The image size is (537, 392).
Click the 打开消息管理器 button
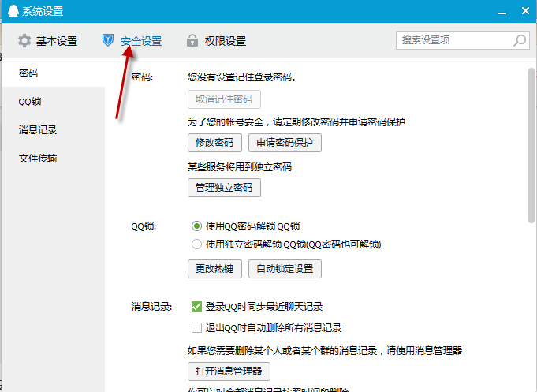229,371
